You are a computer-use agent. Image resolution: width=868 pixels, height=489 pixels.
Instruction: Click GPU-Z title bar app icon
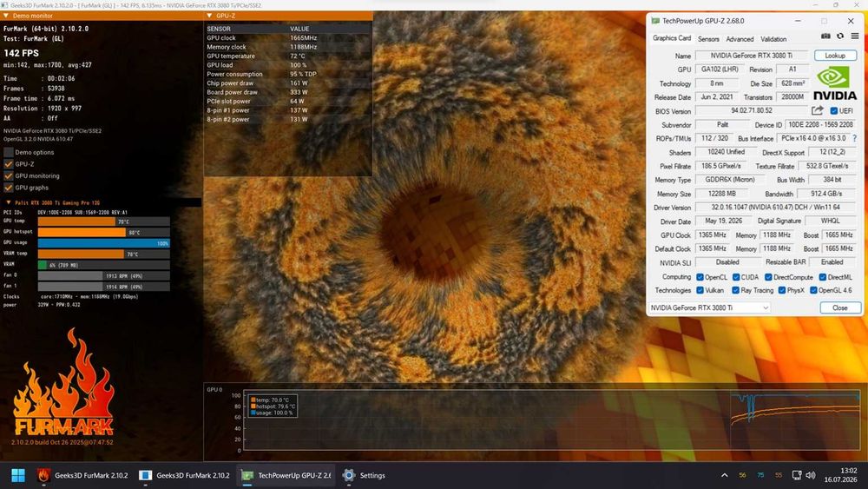click(655, 21)
